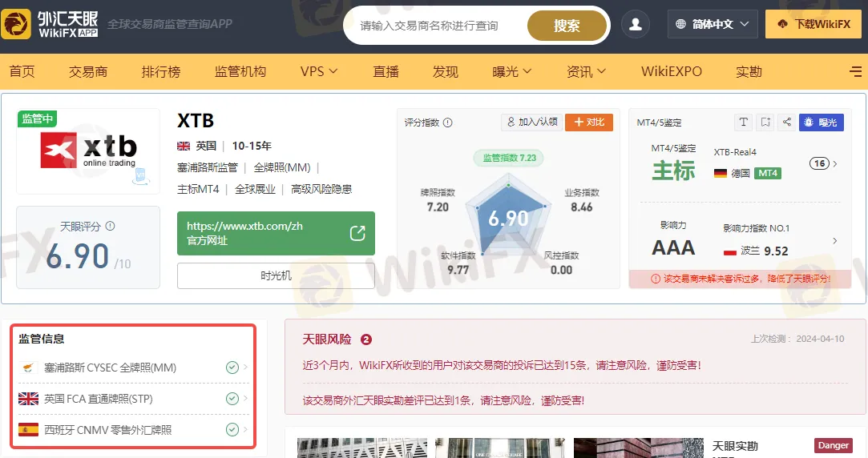The width and height of the screenshot is (868, 458).
Task: Expand the 影响力 row arrow
Action: [835, 241]
